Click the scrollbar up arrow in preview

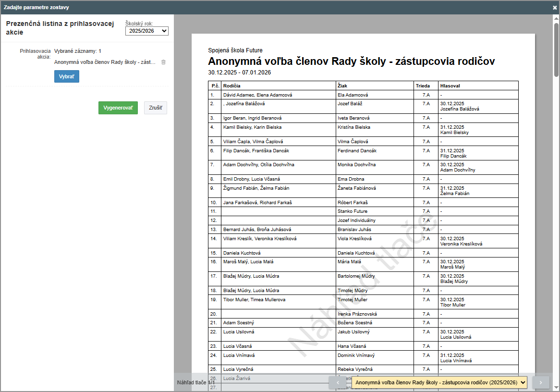tap(556, 18)
